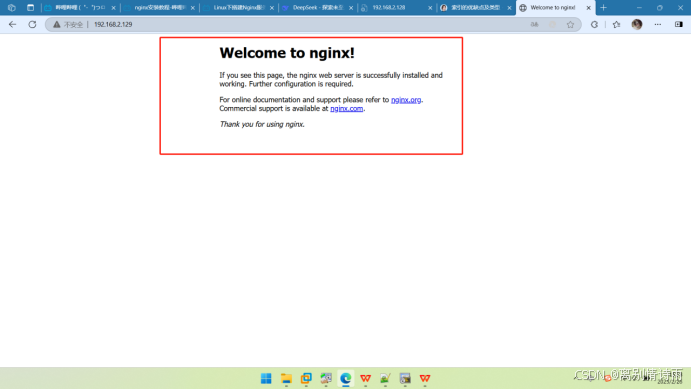
Task: Maximize or restore the browser window
Action: pos(659,8)
